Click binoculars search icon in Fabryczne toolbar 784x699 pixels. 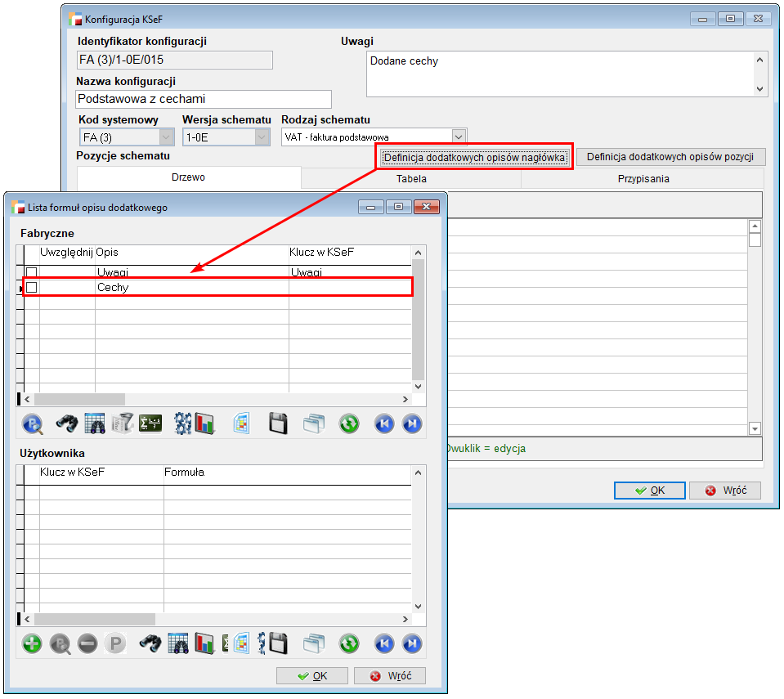coord(66,423)
